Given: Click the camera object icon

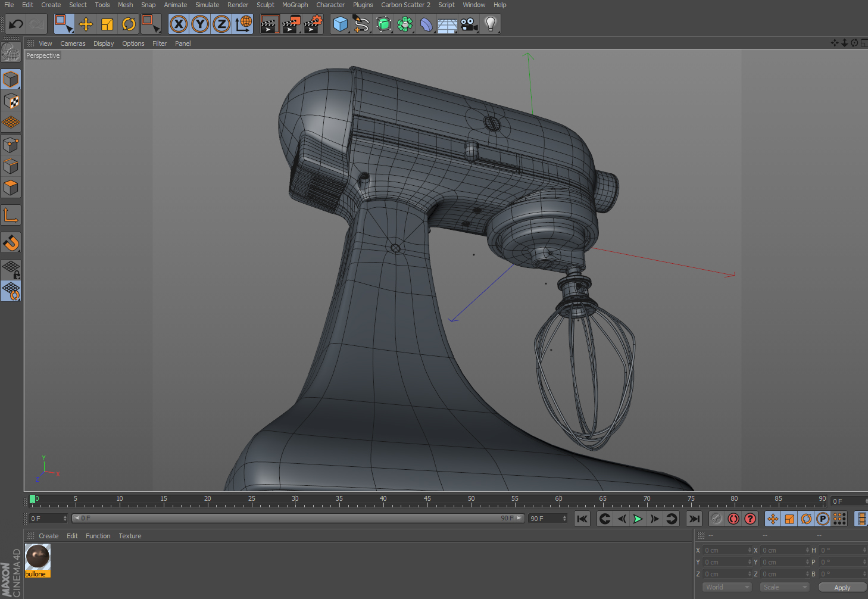Looking at the screenshot, I should pos(469,24).
